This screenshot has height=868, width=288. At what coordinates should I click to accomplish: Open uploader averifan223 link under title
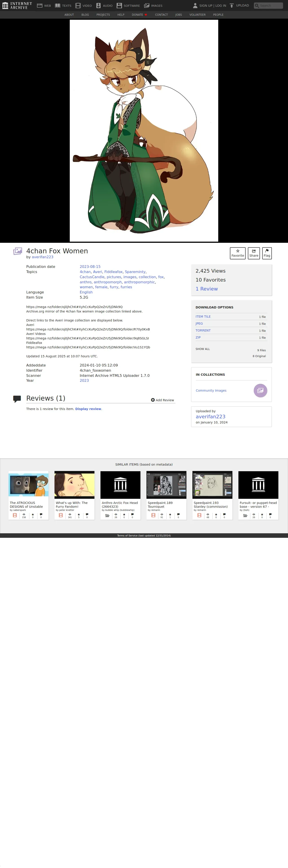42,257
